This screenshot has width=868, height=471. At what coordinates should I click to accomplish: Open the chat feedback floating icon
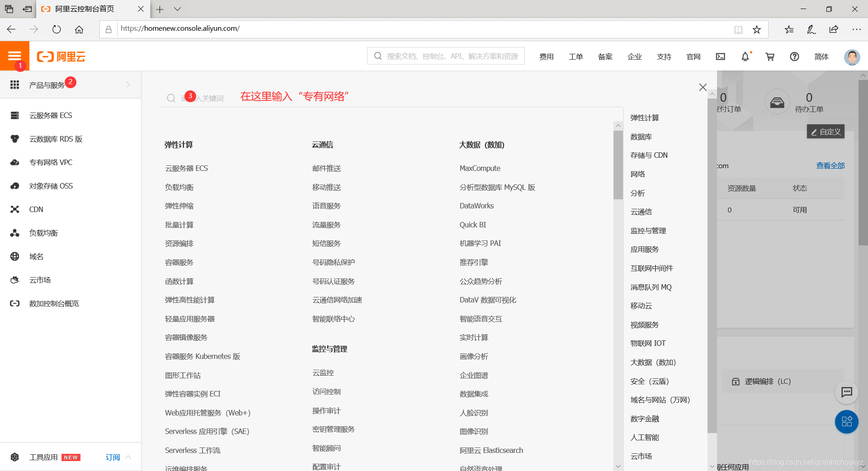pyautogui.click(x=847, y=392)
